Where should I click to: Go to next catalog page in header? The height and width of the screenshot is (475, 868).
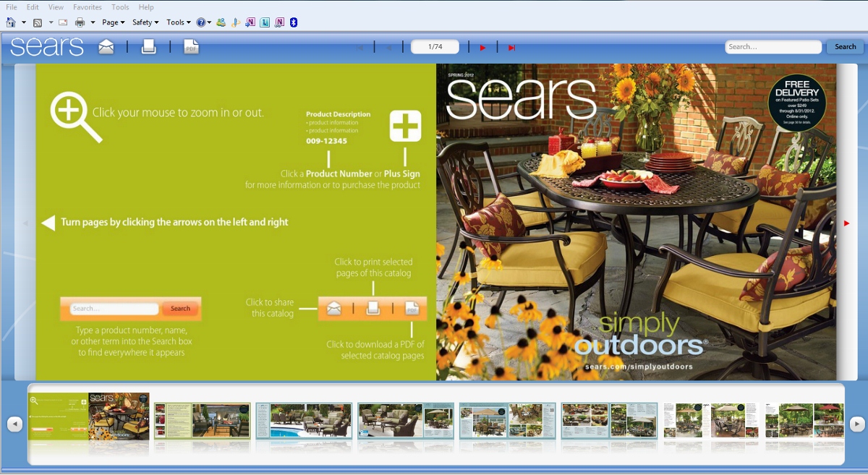click(482, 48)
